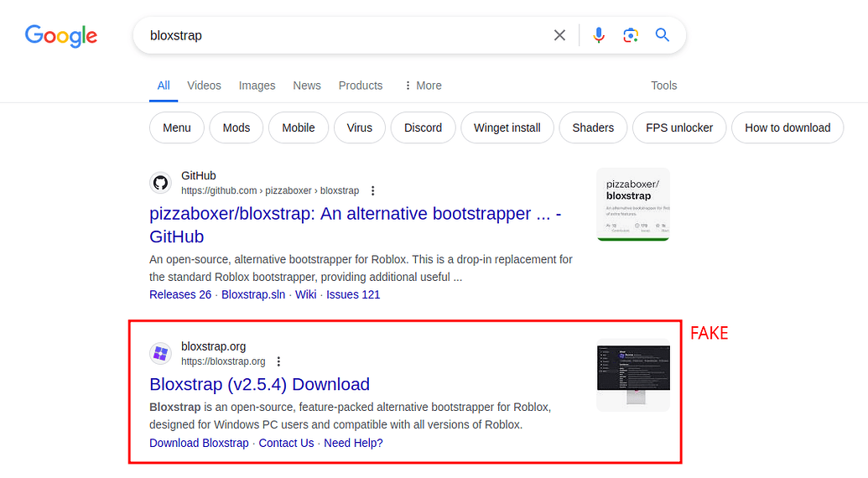
Task: Open the Need Help? sitelink
Action: [353, 443]
